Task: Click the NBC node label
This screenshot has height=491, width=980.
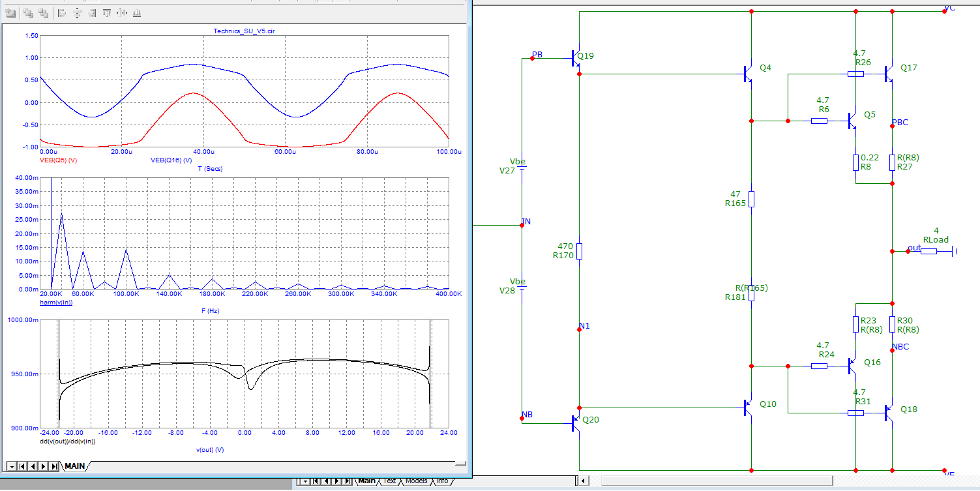Action: click(x=900, y=347)
